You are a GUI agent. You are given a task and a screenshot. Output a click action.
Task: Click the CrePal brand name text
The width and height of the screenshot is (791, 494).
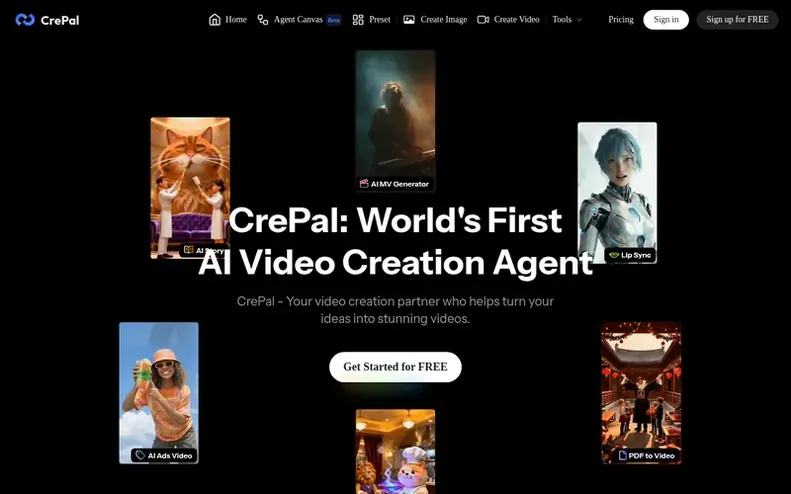point(60,21)
